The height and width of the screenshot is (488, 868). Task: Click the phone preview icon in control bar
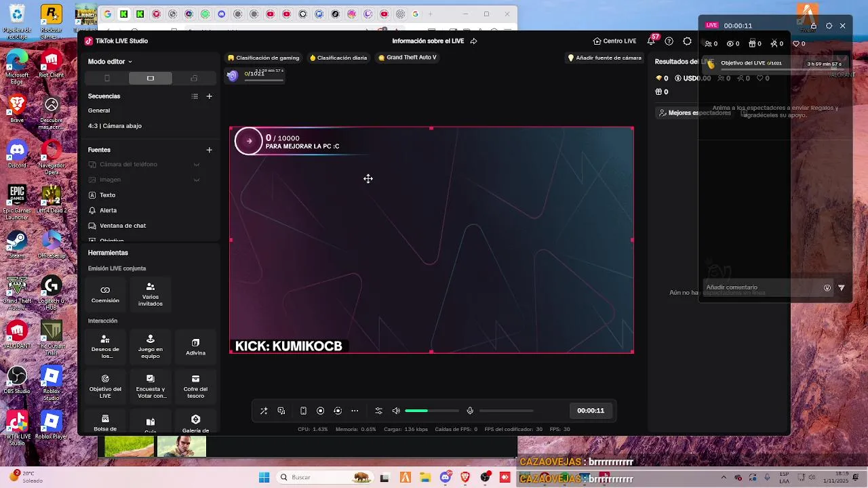[303, 411]
